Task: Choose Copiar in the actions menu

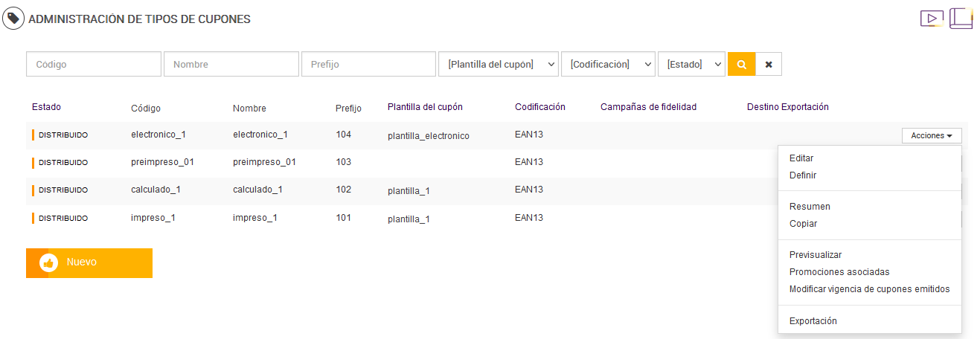Action: click(803, 224)
